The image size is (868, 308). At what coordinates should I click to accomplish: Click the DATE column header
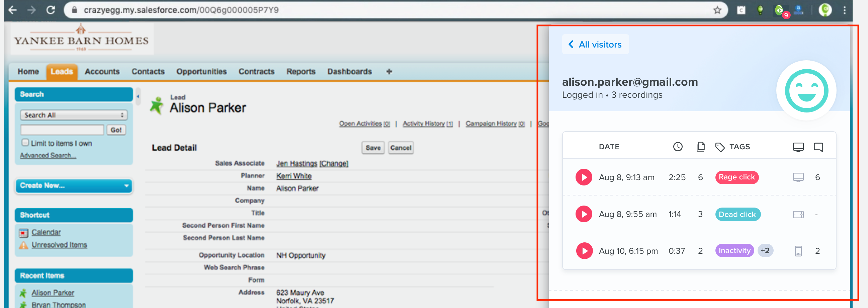coord(609,147)
